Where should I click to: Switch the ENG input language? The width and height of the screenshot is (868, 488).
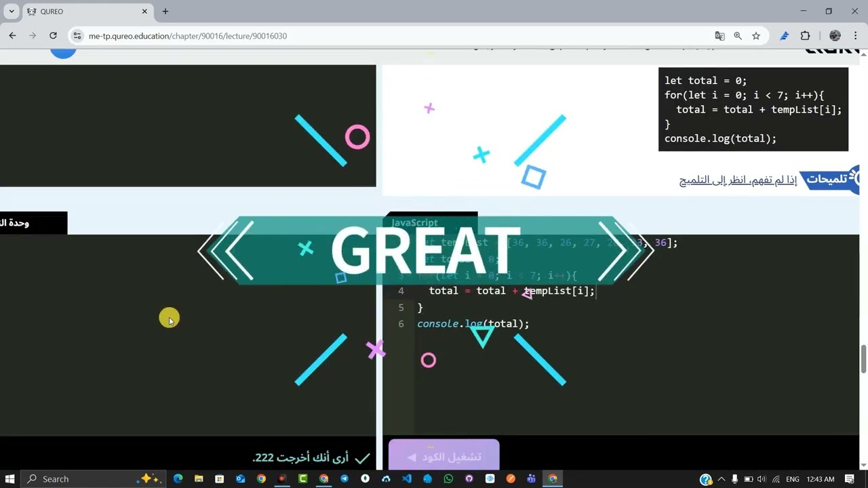click(793, 479)
